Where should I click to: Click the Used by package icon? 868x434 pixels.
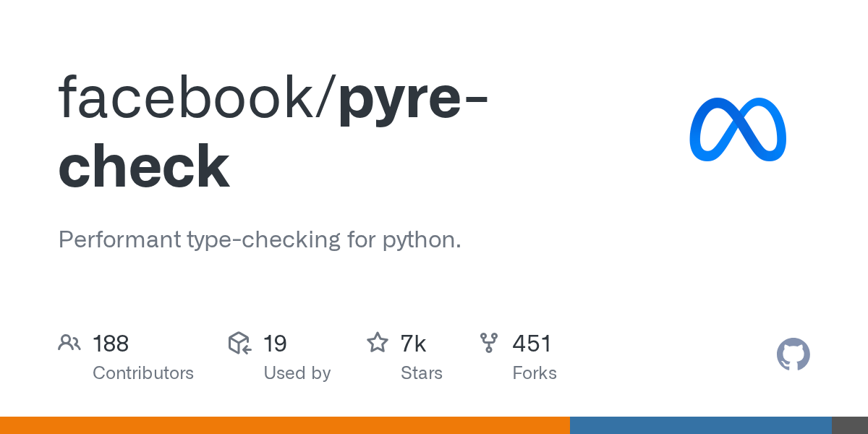click(240, 343)
